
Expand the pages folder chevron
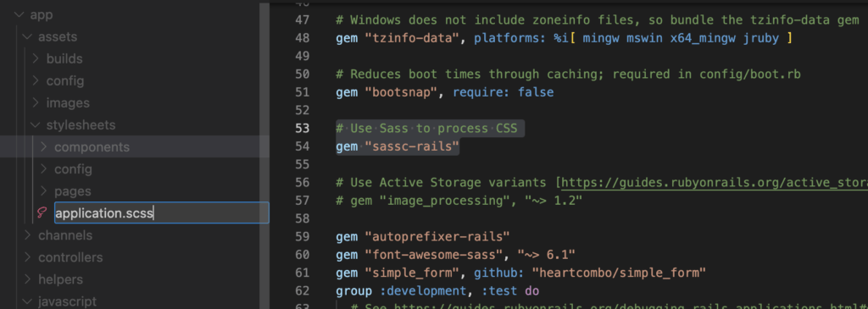[44, 191]
